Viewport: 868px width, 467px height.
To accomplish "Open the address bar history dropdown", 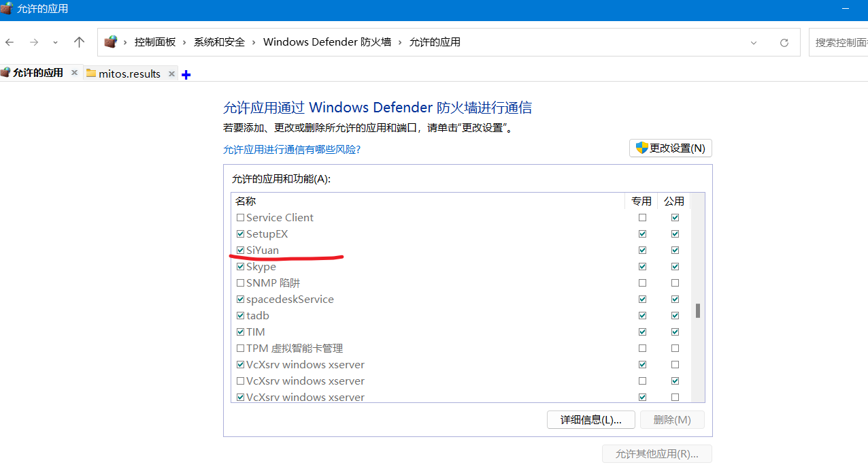I will pos(754,42).
